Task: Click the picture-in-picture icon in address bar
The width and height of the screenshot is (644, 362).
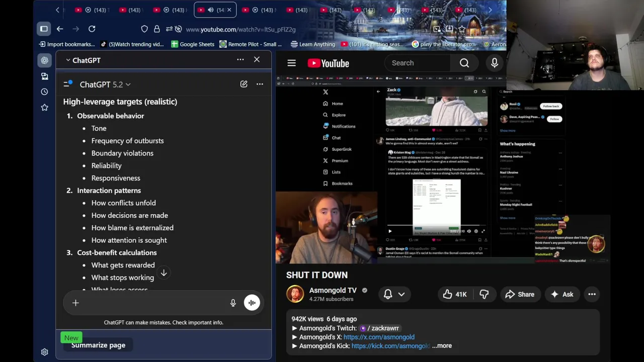Action: [x=436, y=29]
